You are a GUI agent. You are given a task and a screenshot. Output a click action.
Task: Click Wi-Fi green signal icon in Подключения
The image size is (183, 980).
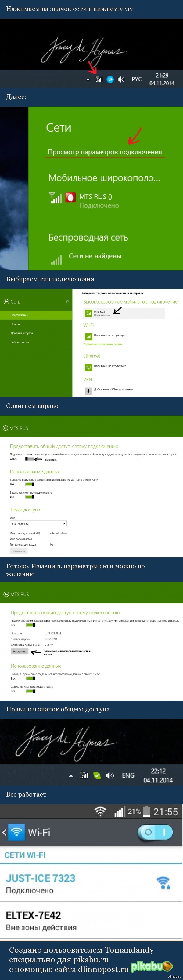[88, 336]
